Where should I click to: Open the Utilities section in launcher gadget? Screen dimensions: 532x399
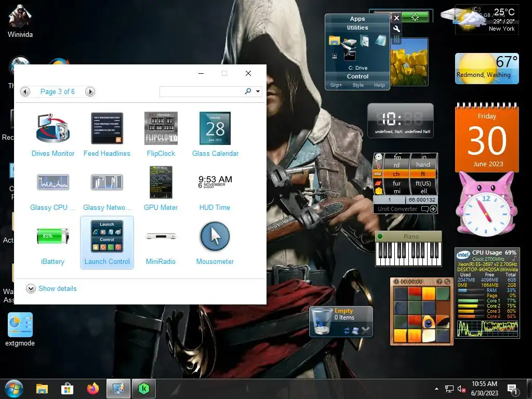click(357, 28)
